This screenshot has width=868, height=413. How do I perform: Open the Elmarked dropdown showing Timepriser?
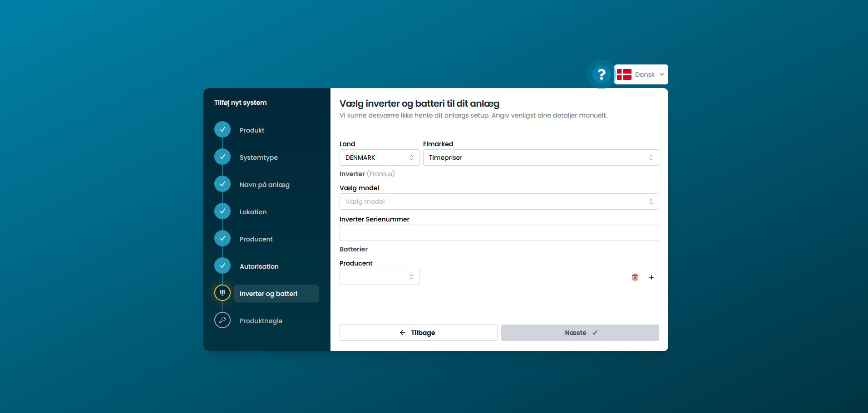click(541, 157)
